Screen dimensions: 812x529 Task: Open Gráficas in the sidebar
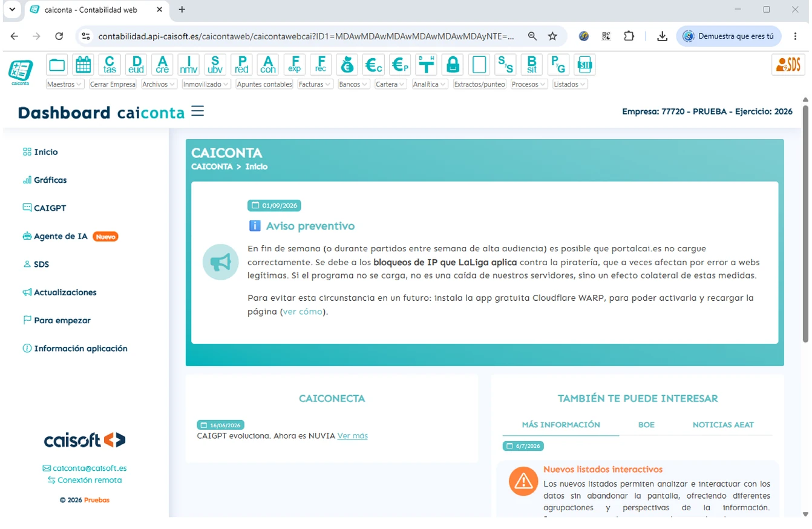coord(45,180)
